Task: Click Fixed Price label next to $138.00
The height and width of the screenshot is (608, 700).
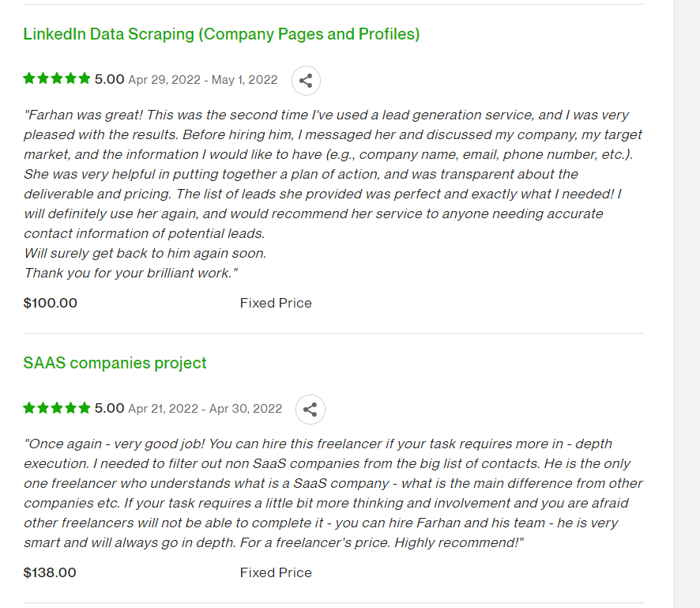Action: tap(276, 572)
